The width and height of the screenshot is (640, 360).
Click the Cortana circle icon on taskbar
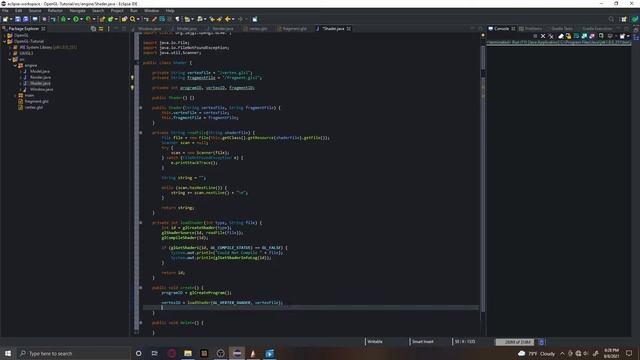(x=138, y=353)
